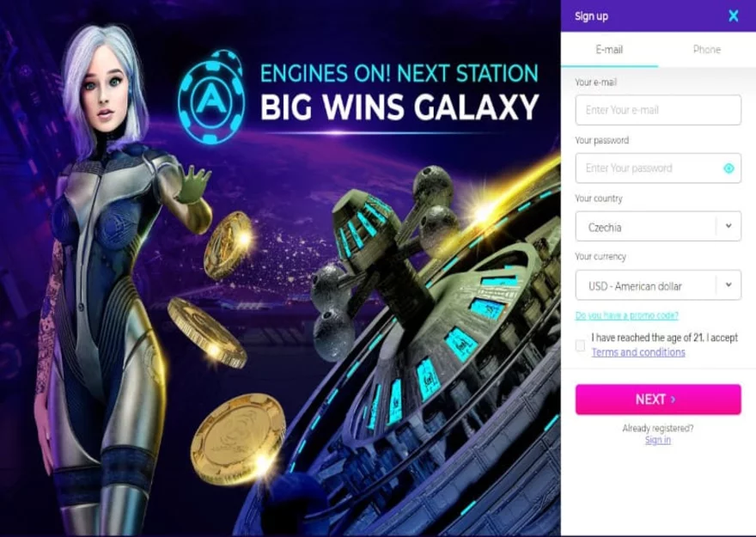Open the Terms and conditions link

coord(638,352)
